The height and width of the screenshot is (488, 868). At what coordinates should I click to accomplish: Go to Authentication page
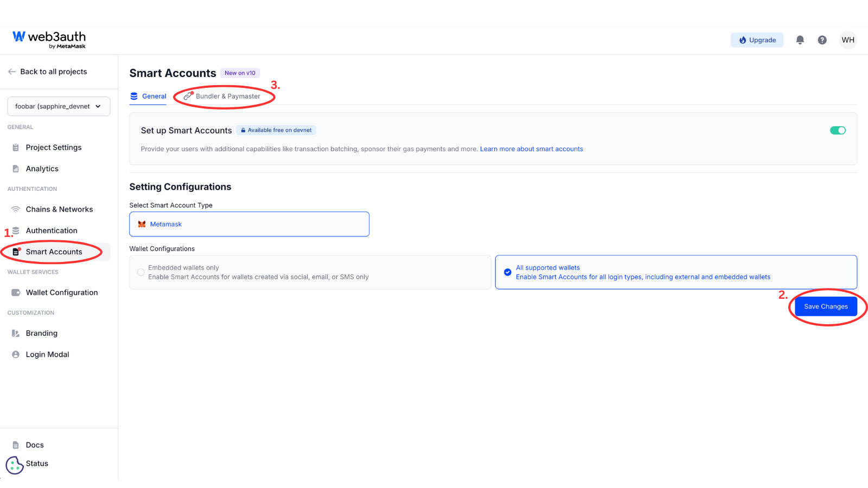[x=52, y=230]
